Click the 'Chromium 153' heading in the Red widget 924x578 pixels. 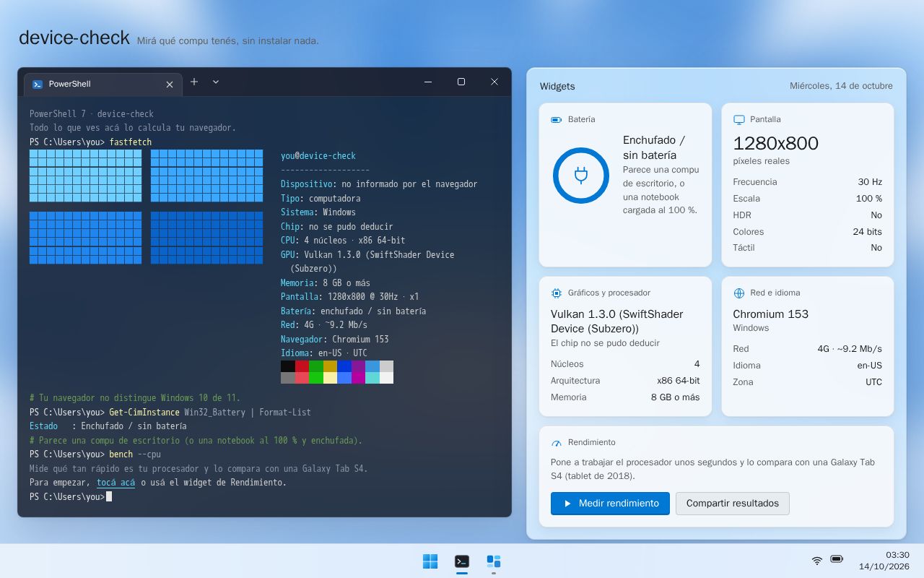pyautogui.click(x=770, y=314)
